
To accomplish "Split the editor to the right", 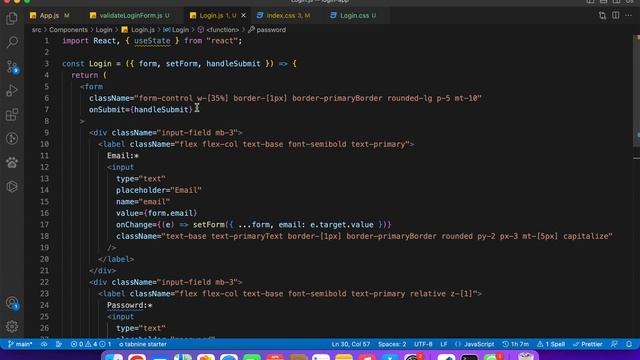I will (616, 16).
